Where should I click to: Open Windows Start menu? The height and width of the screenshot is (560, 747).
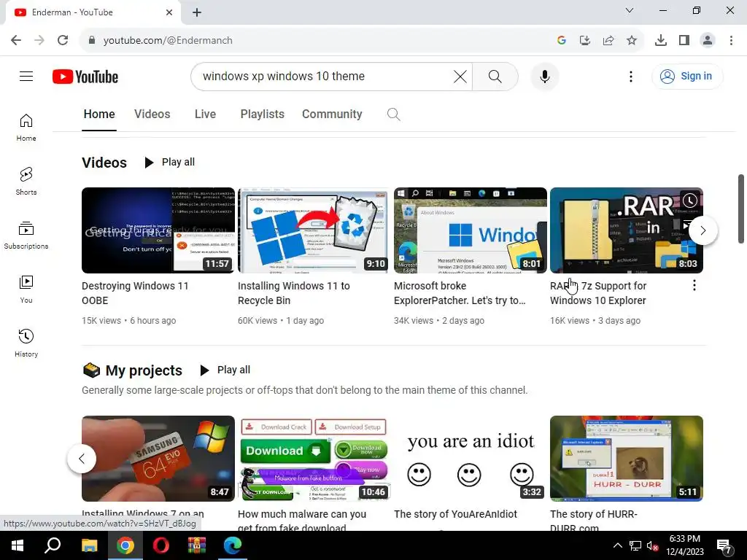coord(18,545)
